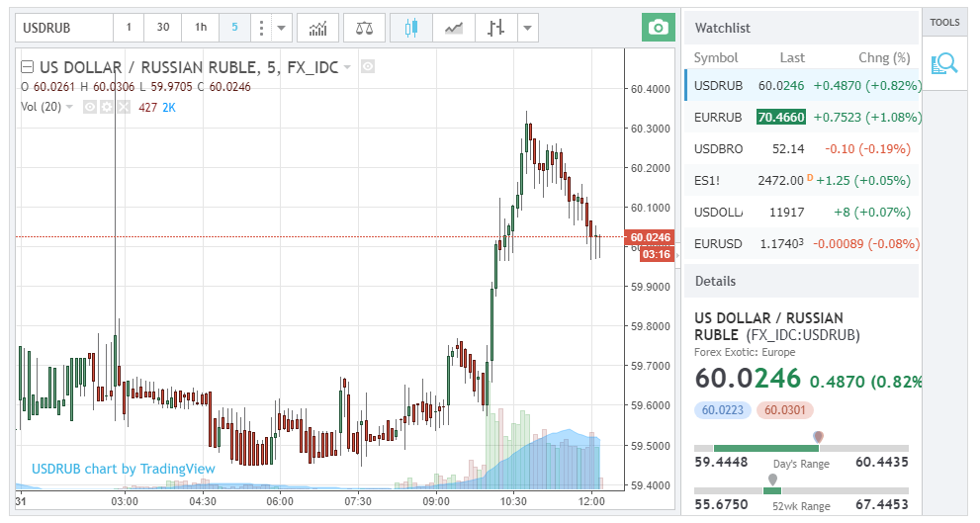Open the Vol (20) indicator dropdown
Viewport: 980px width, 523px height.
[69, 107]
